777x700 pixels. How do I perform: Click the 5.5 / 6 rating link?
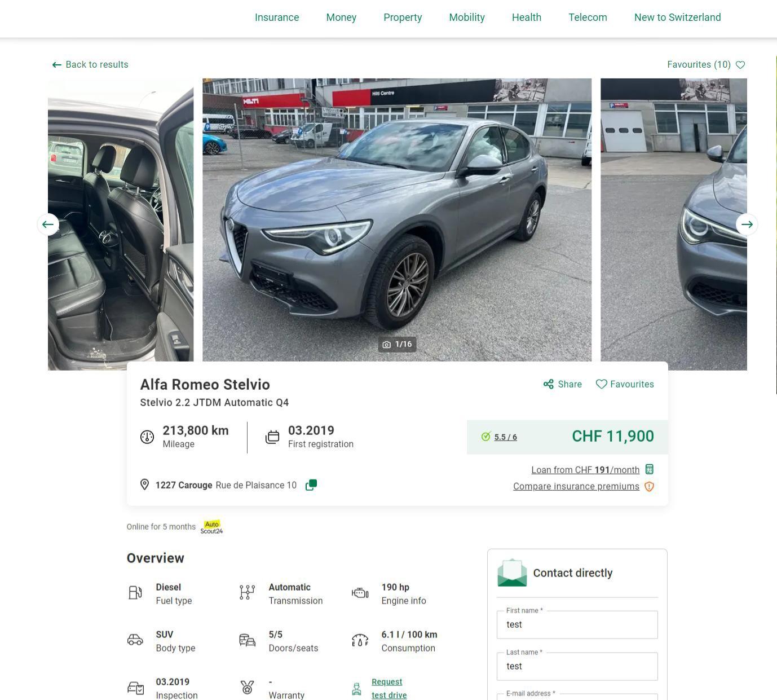click(x=505, y=437)
